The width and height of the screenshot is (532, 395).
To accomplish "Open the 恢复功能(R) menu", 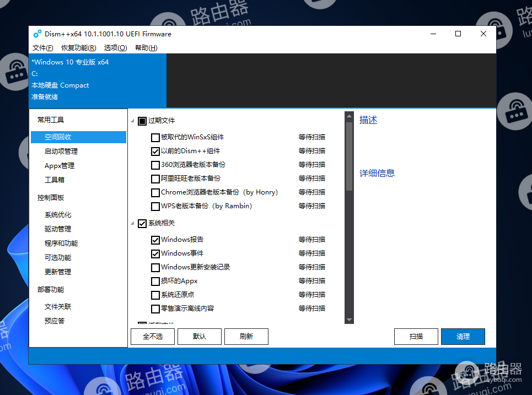I will [x=78, y=48].
